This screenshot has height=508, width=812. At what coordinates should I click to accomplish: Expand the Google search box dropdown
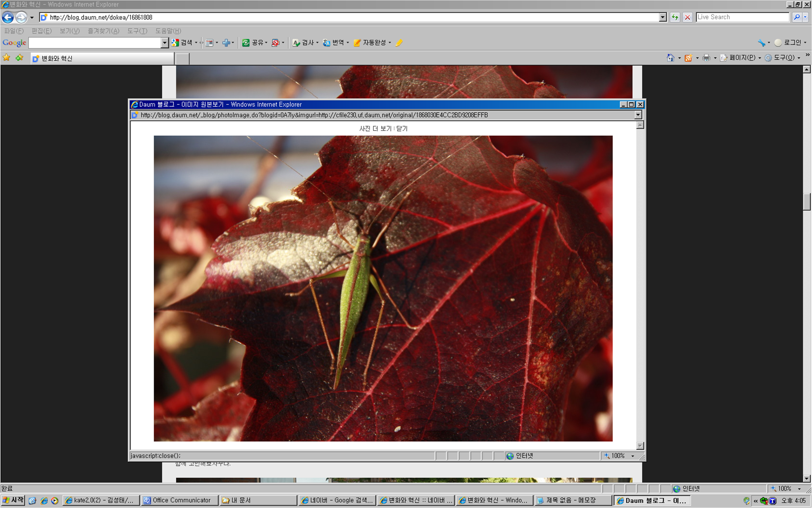[x=164, y=43]
